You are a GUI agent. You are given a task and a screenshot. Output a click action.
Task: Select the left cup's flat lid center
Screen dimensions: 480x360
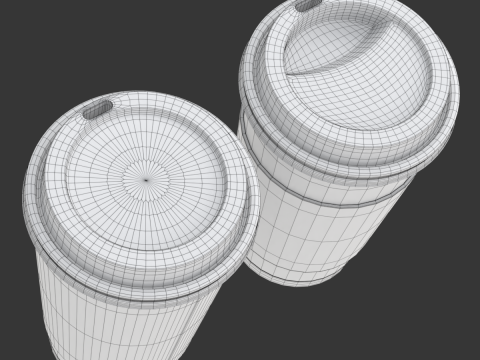146,180
